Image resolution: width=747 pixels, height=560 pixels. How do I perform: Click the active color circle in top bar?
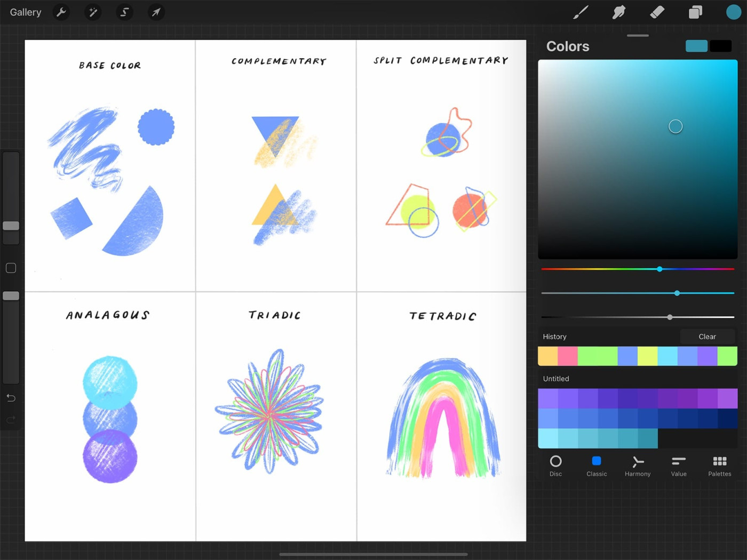click(734, 12)
